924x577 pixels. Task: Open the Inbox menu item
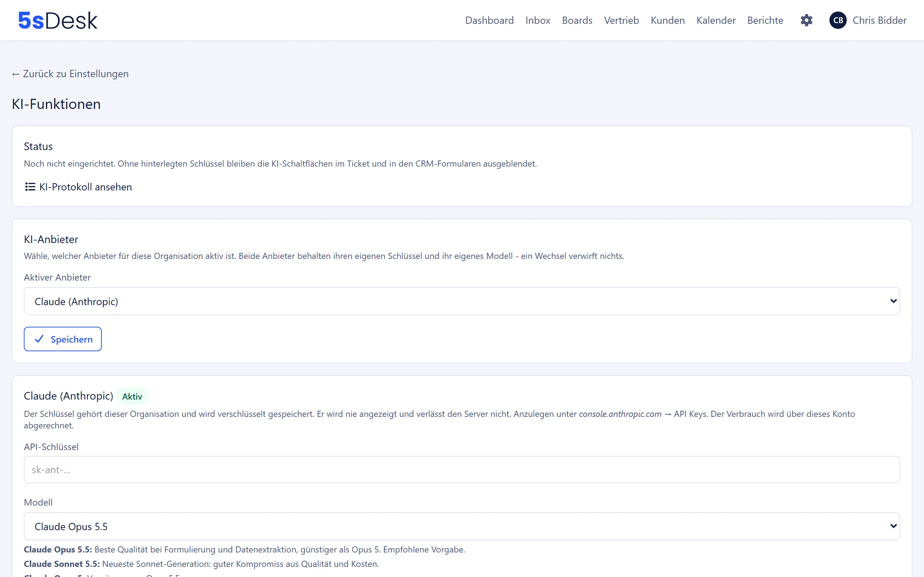coord(537,20)
